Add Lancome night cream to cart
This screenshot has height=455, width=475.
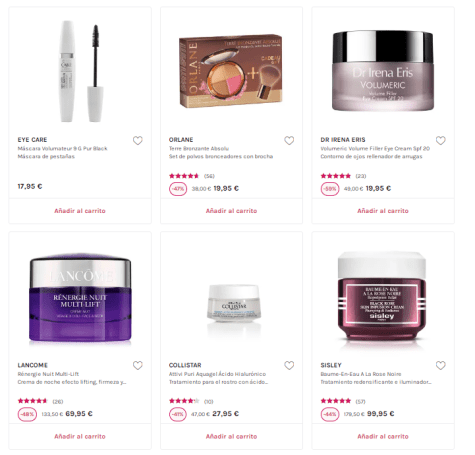click(80, 436)
